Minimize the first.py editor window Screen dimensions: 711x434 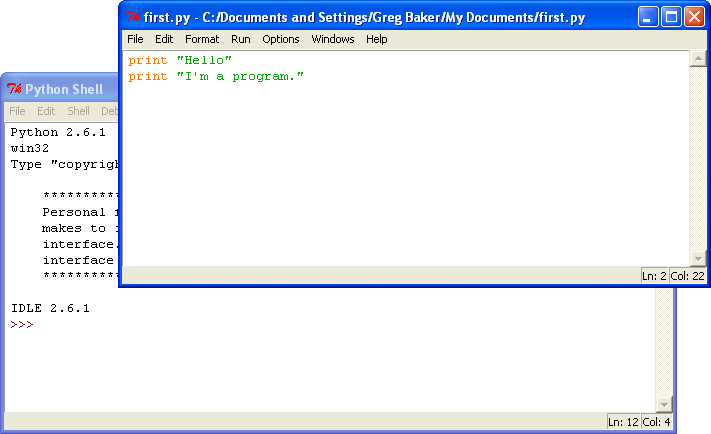coord(648,17)
